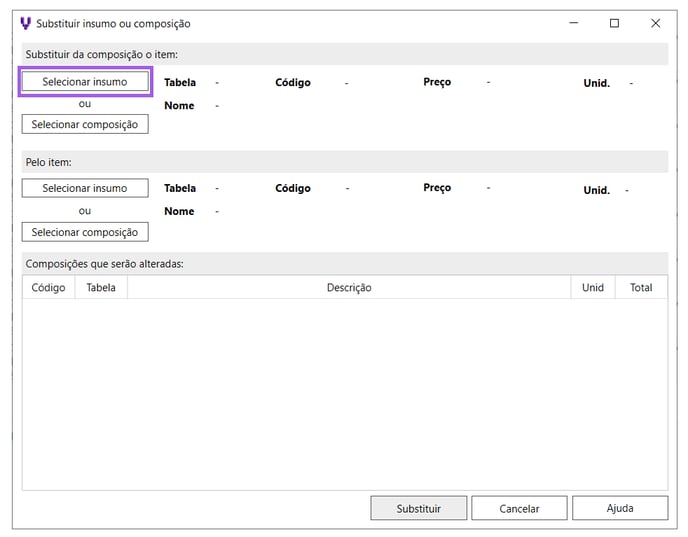Minimize the Substituir insumo window
The width and height of the screenshot is (688, 537).
click(x=573, y=23)
